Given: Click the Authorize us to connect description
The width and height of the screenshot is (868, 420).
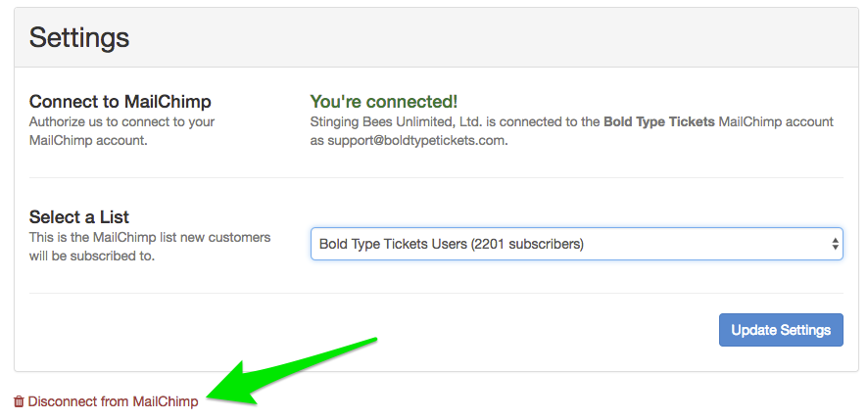Looking at the screenshot, I should click(121, 130).
